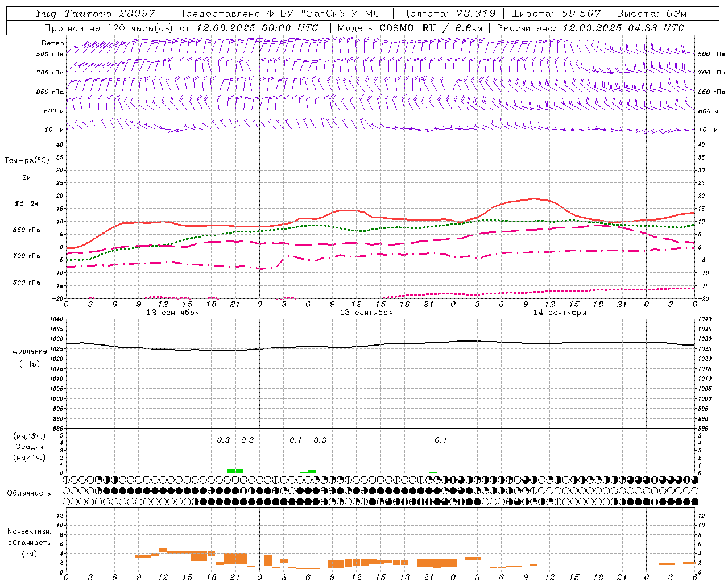
Task: Click the "Конвективн." convective cloud label
Action: coord(29,531)
